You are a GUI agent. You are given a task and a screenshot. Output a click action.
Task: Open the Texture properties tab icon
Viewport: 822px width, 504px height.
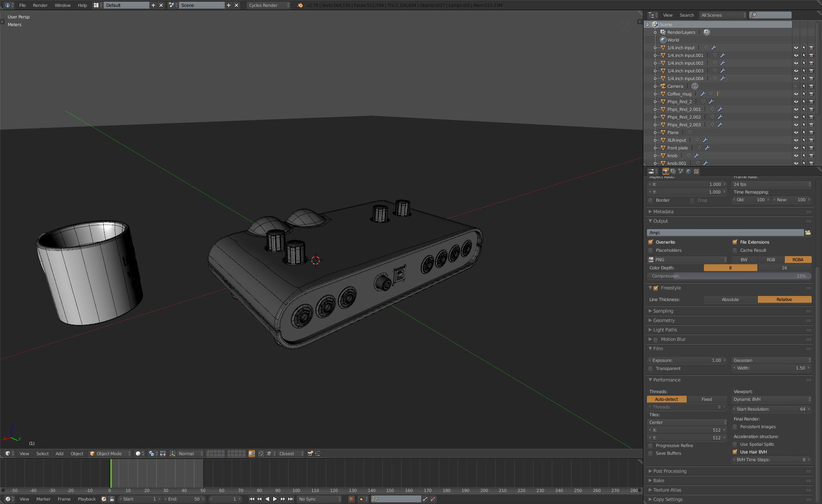[697, 171]
